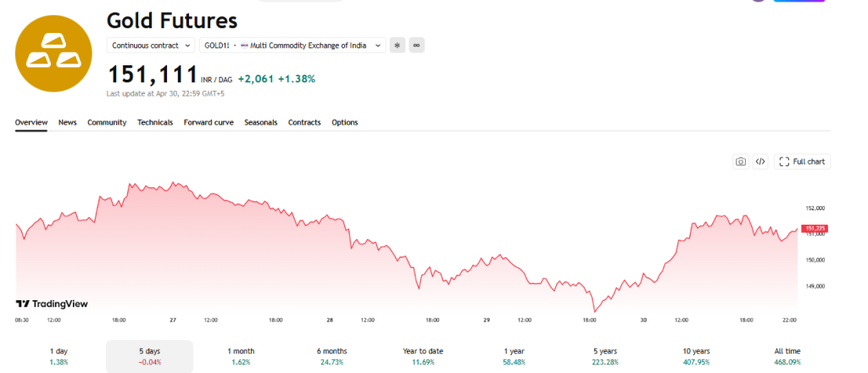The image size is (868, 373).
Task: Click the 08:30 time axis label
Action: pos(22,320)
